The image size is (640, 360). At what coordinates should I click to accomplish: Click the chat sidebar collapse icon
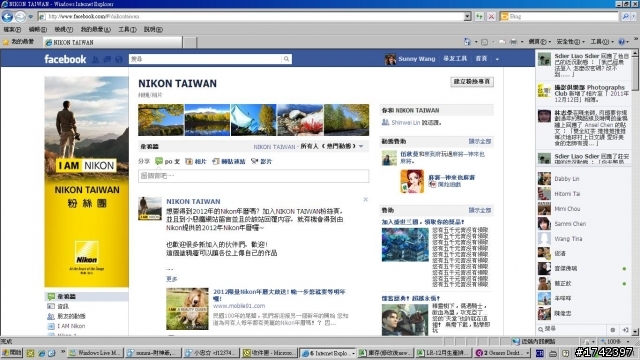click(625, 330)
